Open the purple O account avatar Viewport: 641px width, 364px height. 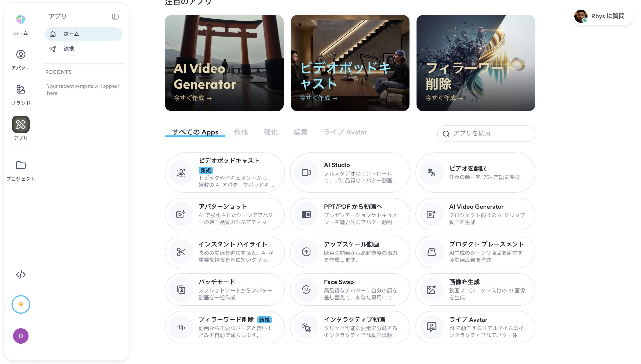(21, 336)
